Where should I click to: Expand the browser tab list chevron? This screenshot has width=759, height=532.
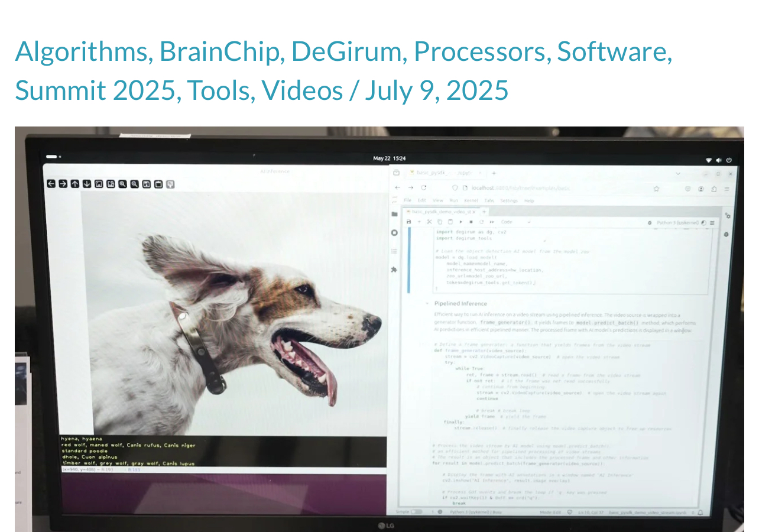678,173
